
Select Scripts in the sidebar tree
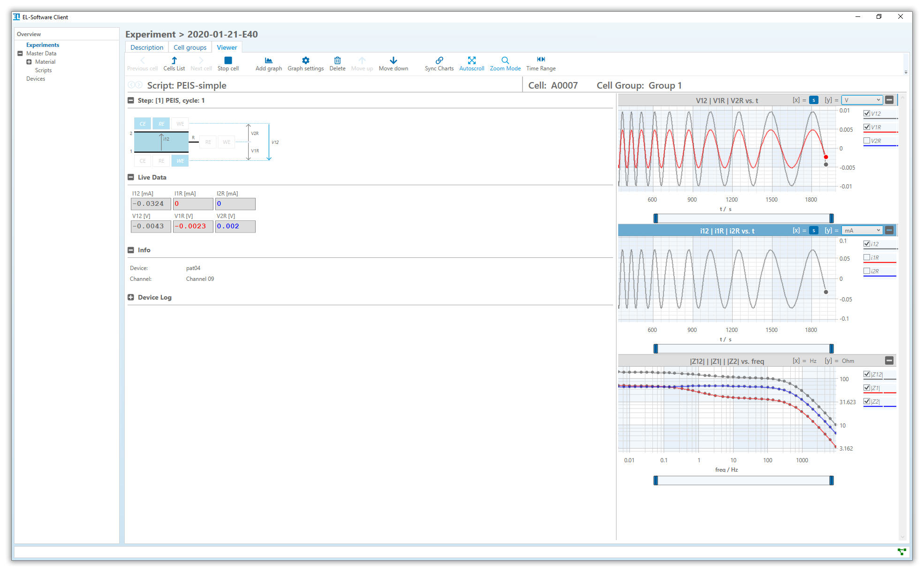point(44,70)
